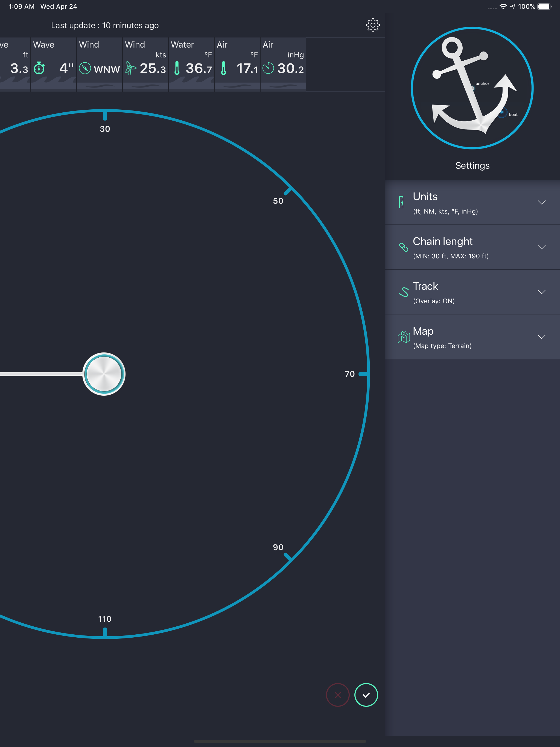Tap the Units ruler icon
Screen dimensions: 560x747
point(401,202)
